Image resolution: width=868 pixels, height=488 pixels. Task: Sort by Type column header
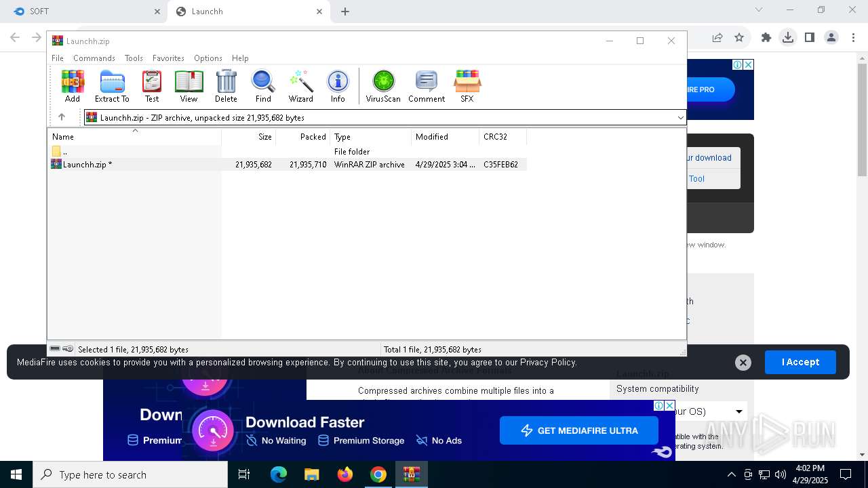point(371,137)
